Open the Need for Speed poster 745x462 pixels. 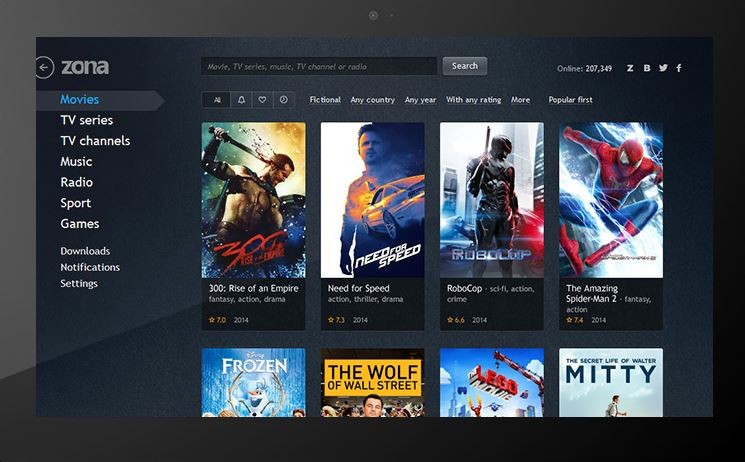click(x=372, y=200)
